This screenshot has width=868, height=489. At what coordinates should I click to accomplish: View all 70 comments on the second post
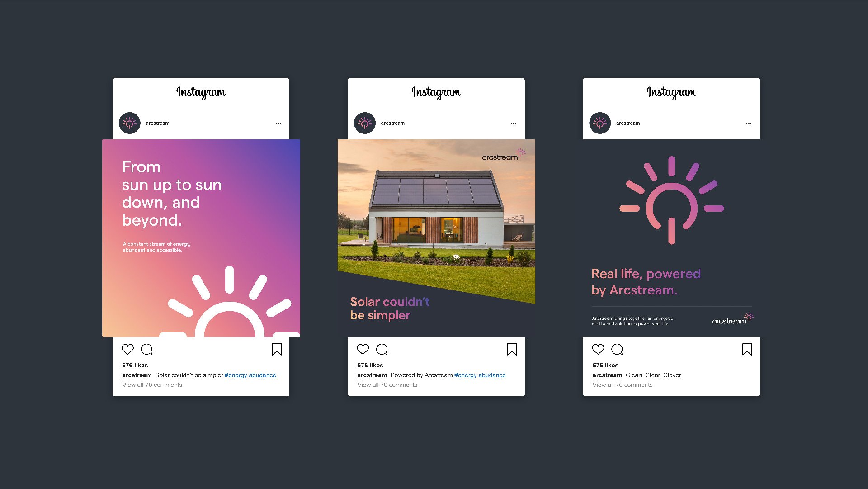pos(387,385)
